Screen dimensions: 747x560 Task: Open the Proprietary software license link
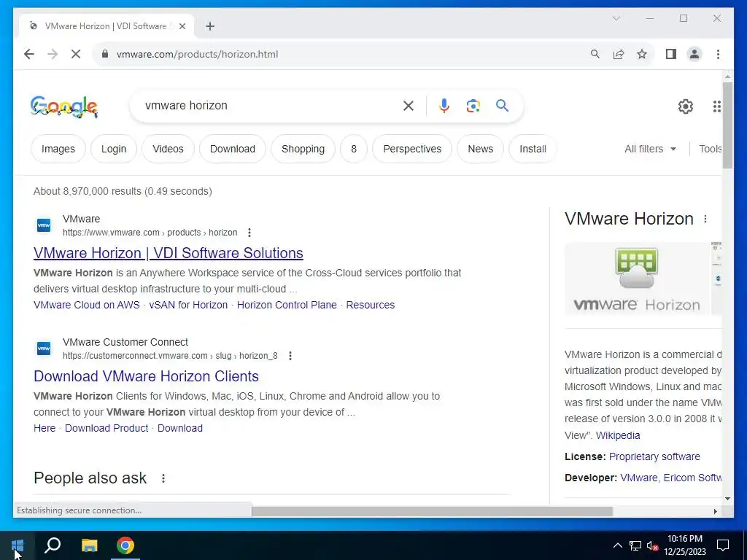tap(654, 456)
